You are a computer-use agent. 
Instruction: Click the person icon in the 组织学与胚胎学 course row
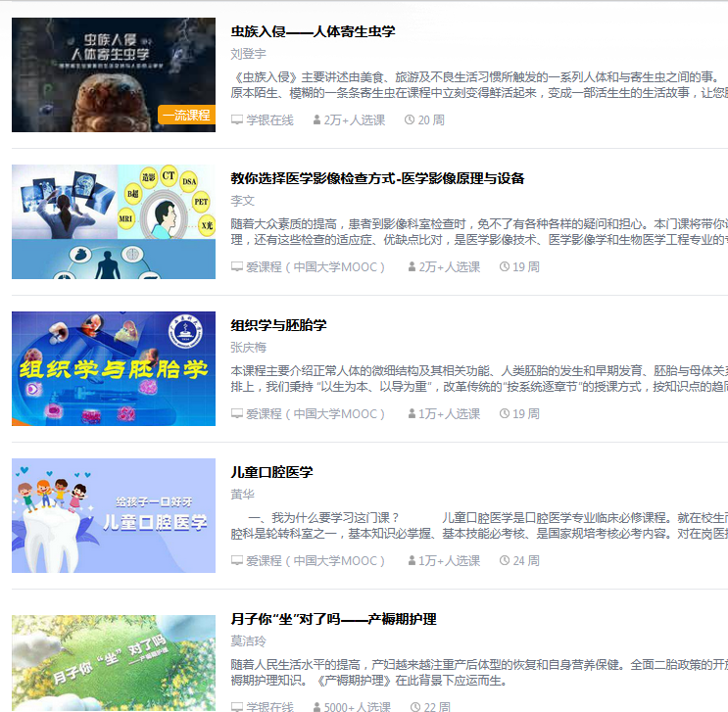412,413
